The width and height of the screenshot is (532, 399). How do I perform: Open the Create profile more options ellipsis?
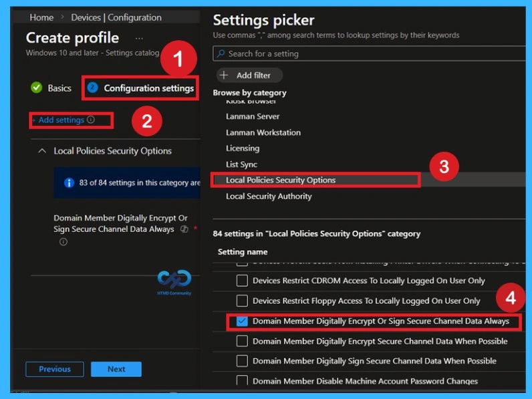coord(139,38)
